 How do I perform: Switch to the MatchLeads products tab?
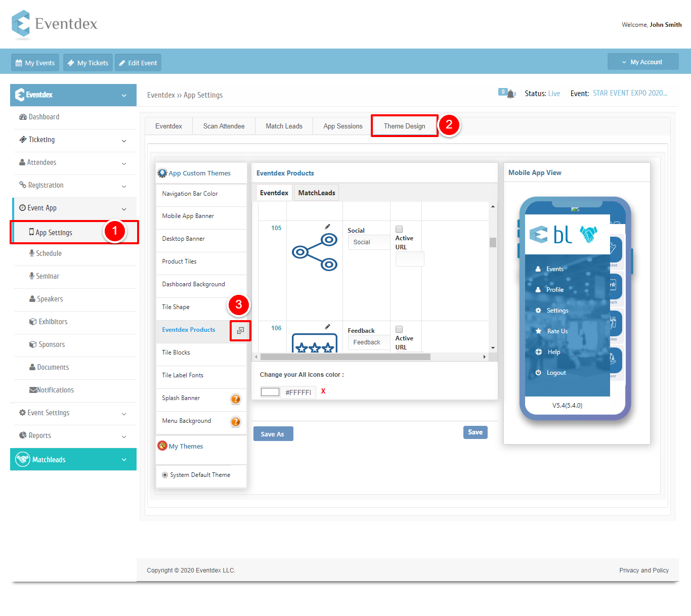(x=317, y=193)
